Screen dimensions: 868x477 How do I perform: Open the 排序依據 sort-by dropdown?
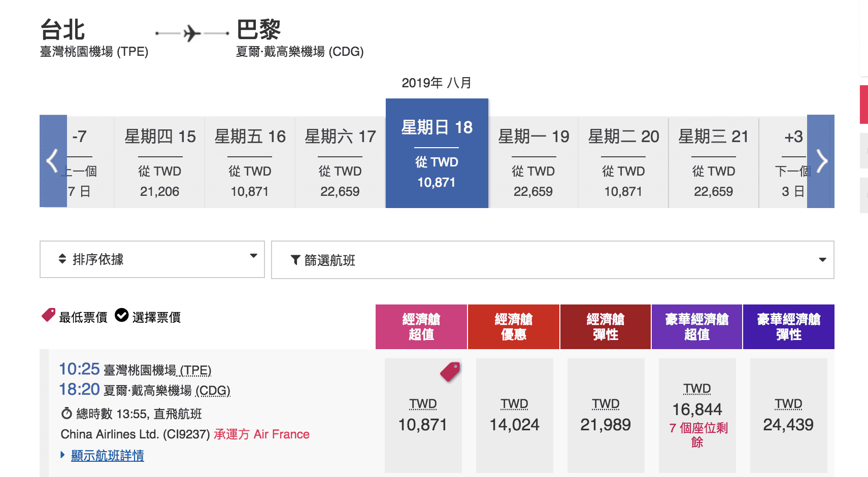click(x=152, y=259)
